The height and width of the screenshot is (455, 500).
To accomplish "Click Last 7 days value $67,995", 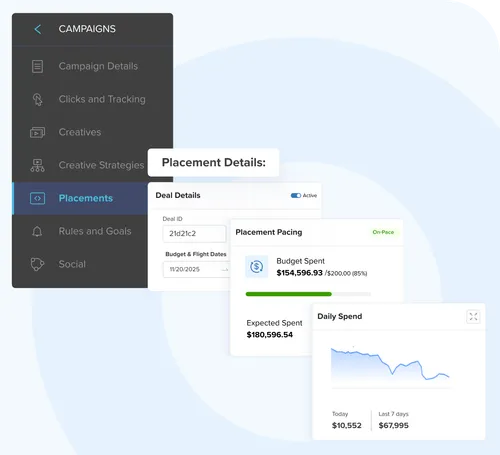I will 393,426.
